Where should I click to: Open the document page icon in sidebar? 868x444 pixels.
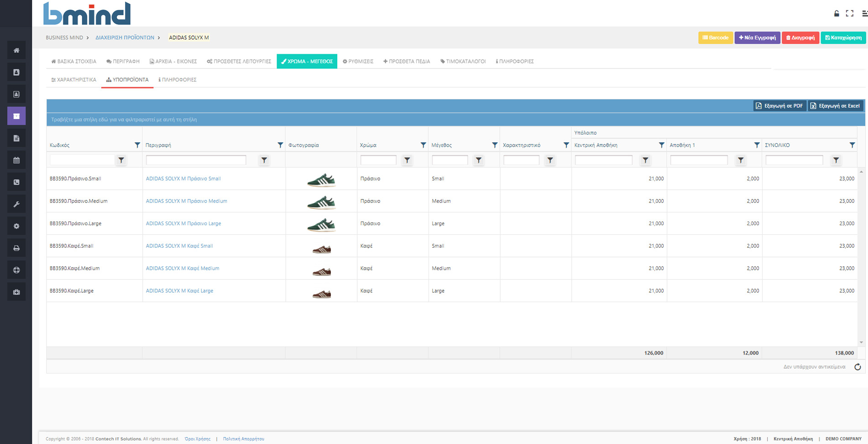[x=16, y=138]
